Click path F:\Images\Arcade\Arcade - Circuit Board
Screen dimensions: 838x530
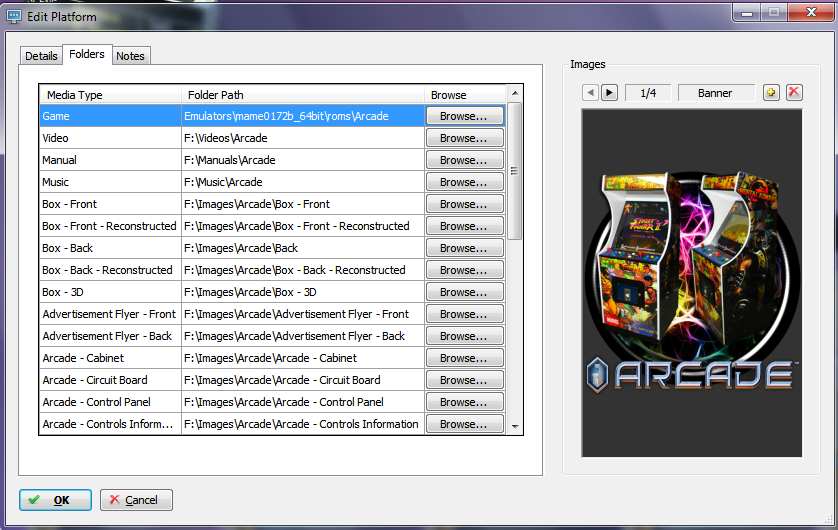(282, 380)
